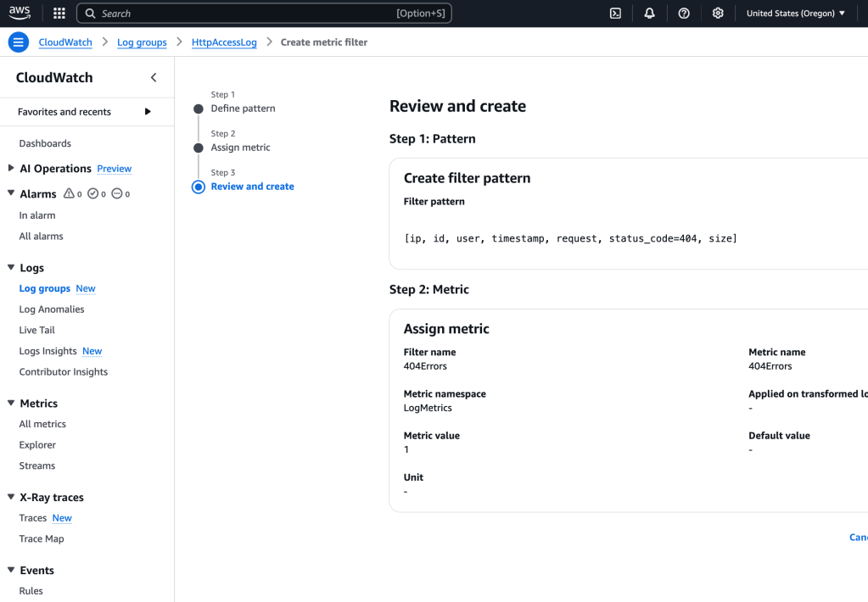Open the help question mark icon
The width and height of the screenshot is (868, 602).
pos(684,14)
